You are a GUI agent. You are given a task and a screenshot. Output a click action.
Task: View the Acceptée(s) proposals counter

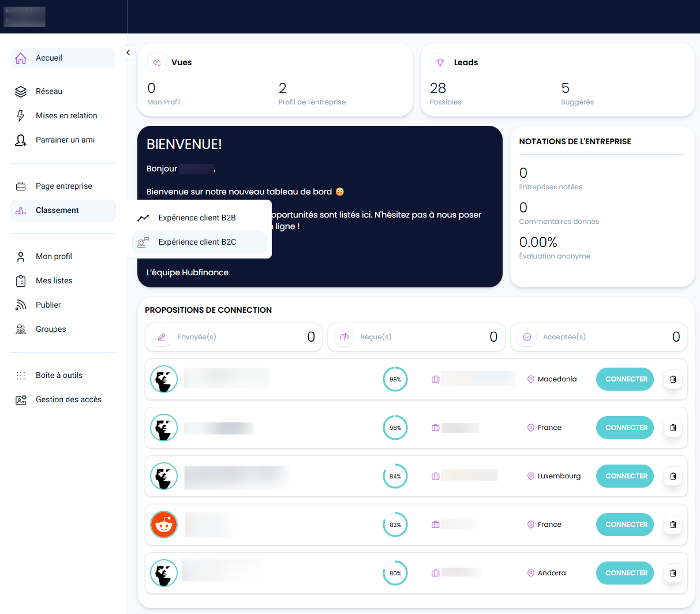(x=600, y=337)
